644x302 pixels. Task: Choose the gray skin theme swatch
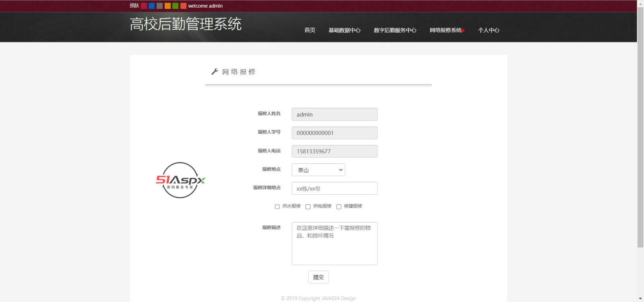[159, 6]
